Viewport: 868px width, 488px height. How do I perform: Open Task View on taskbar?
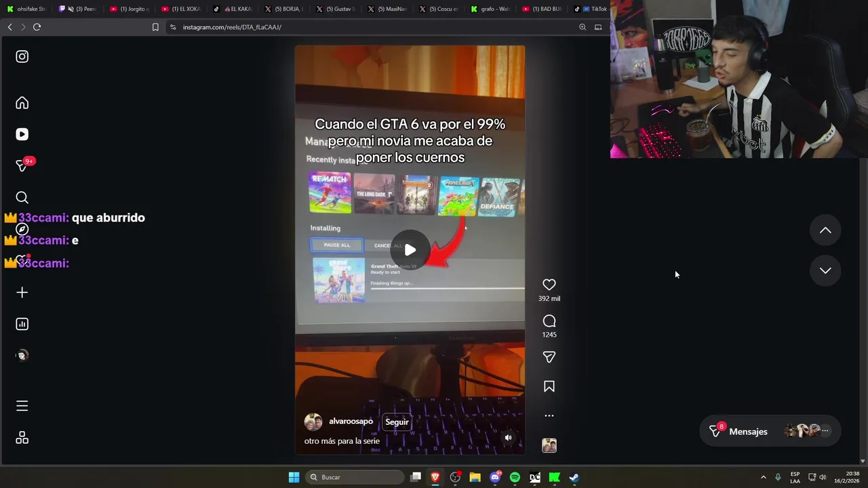(x=416, y=477)
